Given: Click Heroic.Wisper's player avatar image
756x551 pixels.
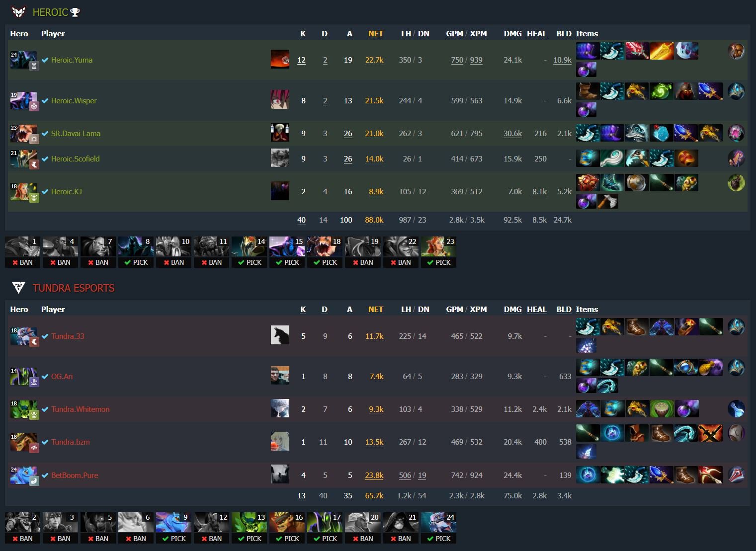Looking at the screenshot, I should [x=280, y=100].
